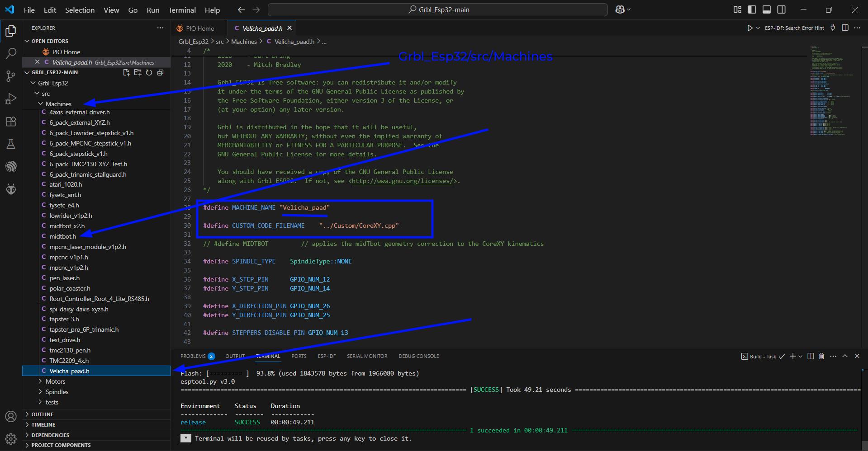
Task: Expand the Timeline section
Action: click(x=96, y=425)
